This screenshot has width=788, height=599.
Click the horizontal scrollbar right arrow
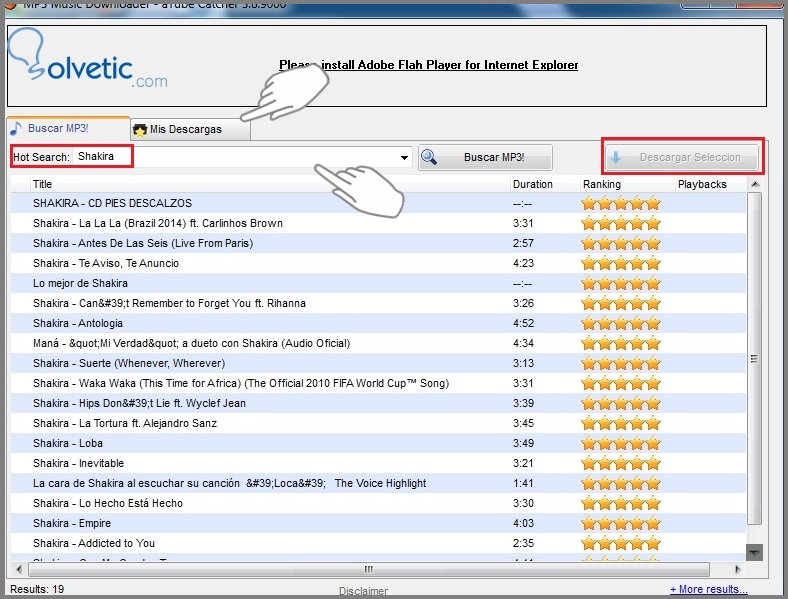click(737, 569)
